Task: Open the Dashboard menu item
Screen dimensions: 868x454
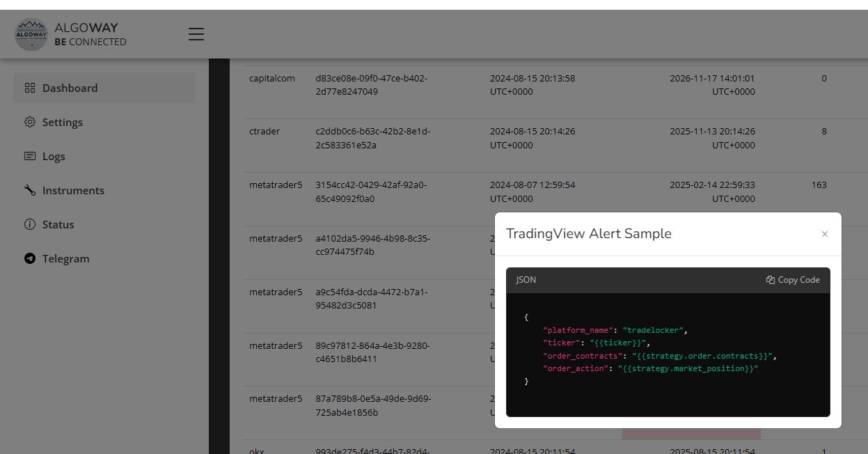Action: pos(104,88)
